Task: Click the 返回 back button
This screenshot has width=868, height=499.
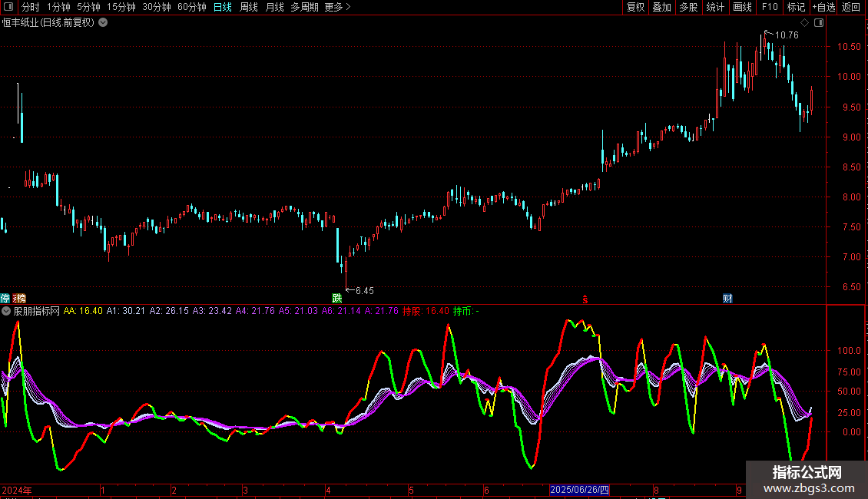Action: [851, 7]
